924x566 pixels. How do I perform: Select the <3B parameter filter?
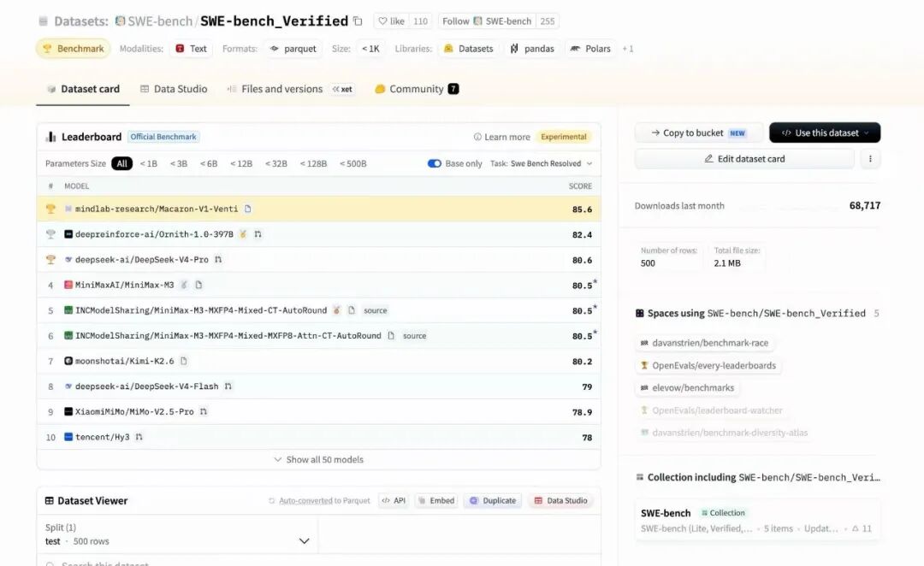[x=179, y=164]
